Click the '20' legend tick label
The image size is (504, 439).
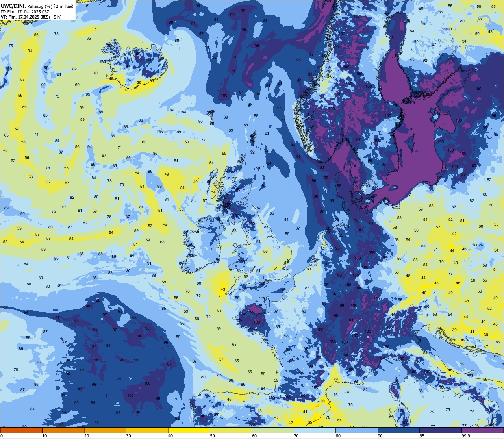click(87, 436)
